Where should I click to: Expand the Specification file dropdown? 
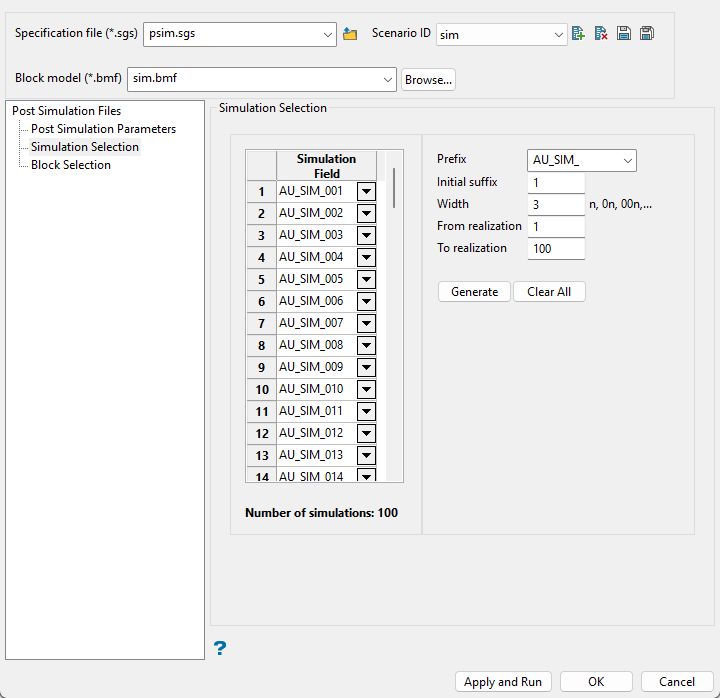pyautogui.click(x=328, y=35)
